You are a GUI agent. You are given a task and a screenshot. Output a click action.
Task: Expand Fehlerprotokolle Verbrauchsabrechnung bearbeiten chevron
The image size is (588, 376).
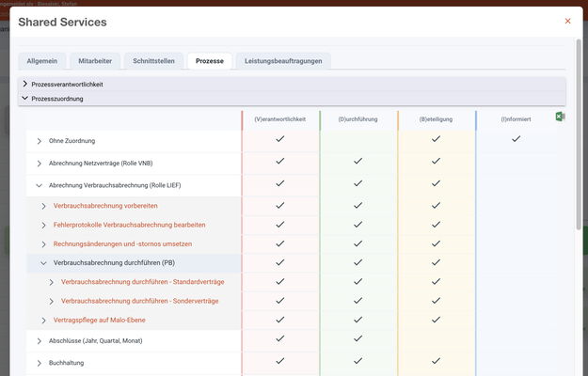(x=44, y=225)
